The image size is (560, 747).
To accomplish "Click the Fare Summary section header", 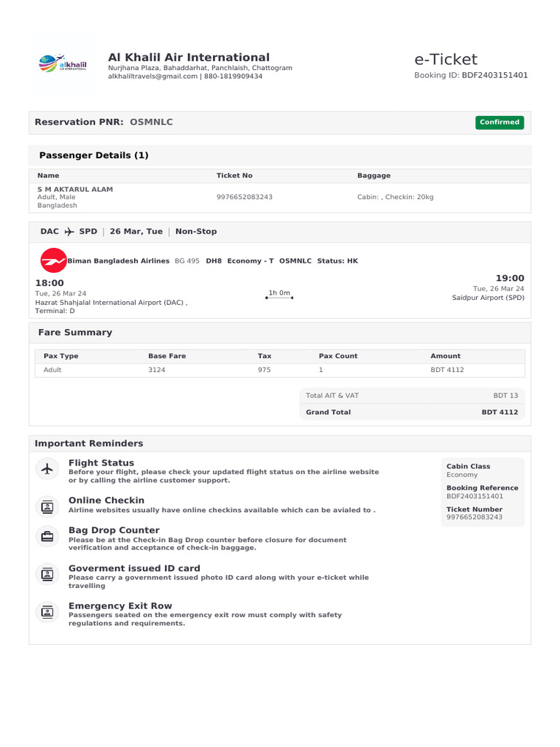I will pyautogui.click(x=75, y=333).
